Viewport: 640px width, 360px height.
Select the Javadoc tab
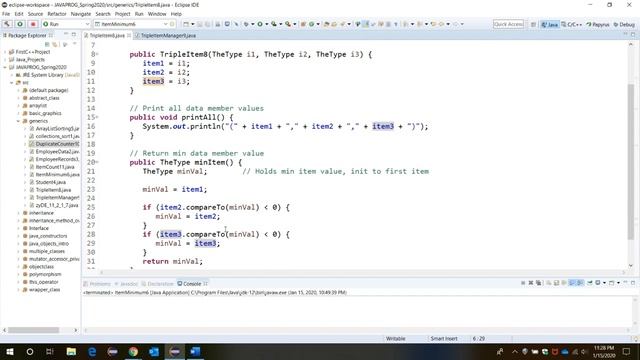(126, 284)
